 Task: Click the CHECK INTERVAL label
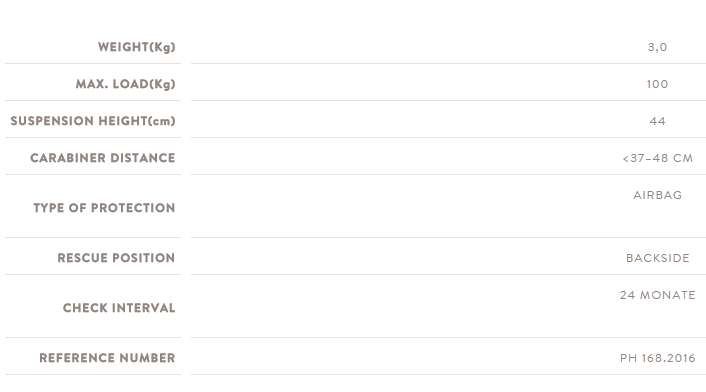(x=119, y=308)
